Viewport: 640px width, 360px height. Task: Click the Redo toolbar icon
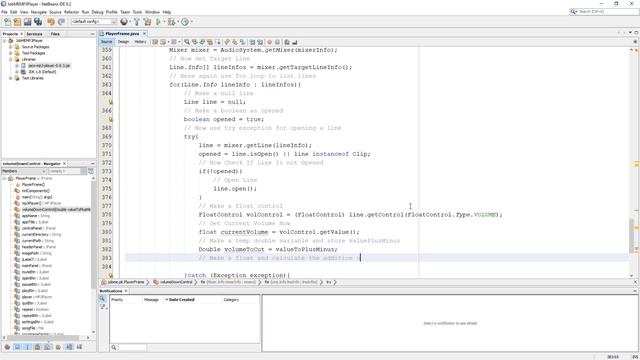(61, 22)
